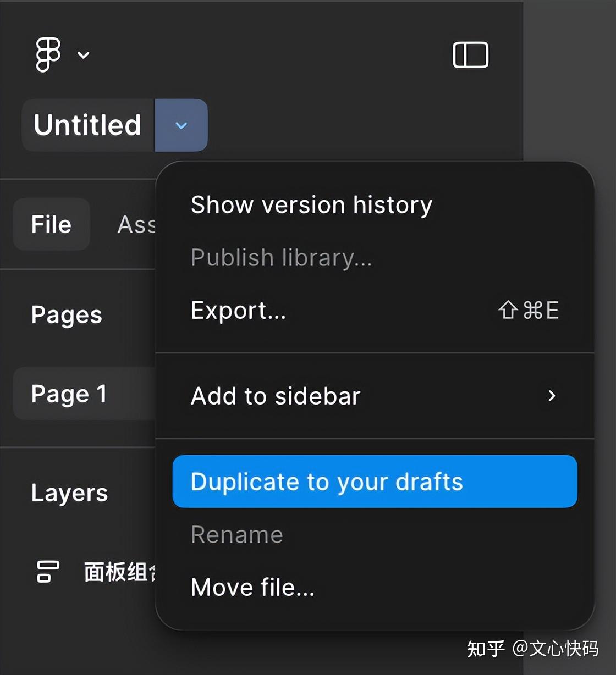Expand the chevron beside the Figma logo
This screenshot has width=616, height=675.
[84, 55]
